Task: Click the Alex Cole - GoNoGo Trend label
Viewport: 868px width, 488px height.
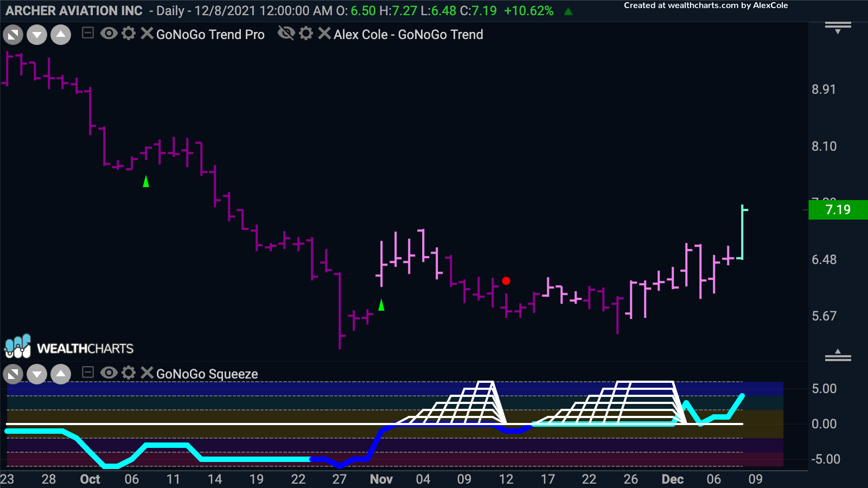Action: point(409,35)
